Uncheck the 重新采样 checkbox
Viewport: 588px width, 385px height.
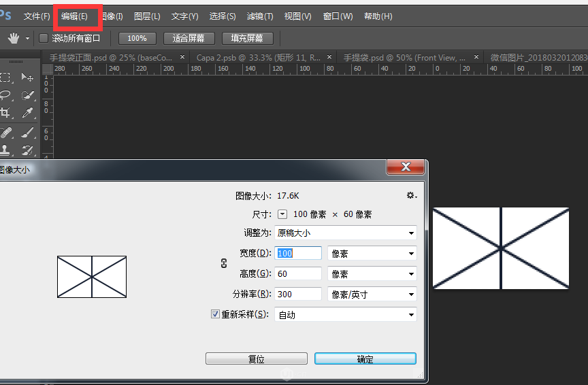click(x=215, y=314)
